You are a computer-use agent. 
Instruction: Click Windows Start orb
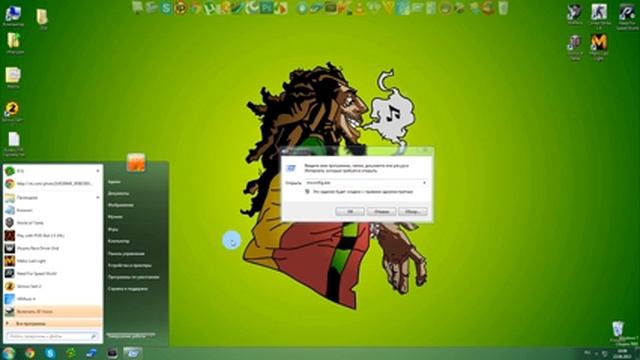(8, 353)
